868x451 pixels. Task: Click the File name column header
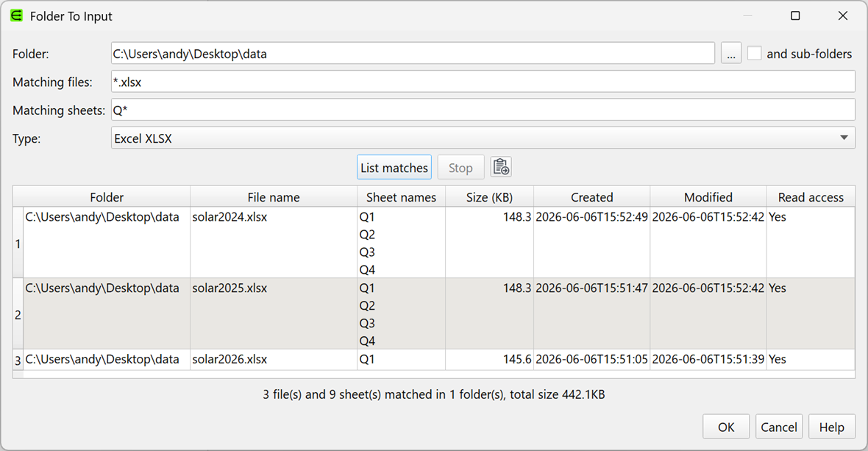[x=274, y=197]
